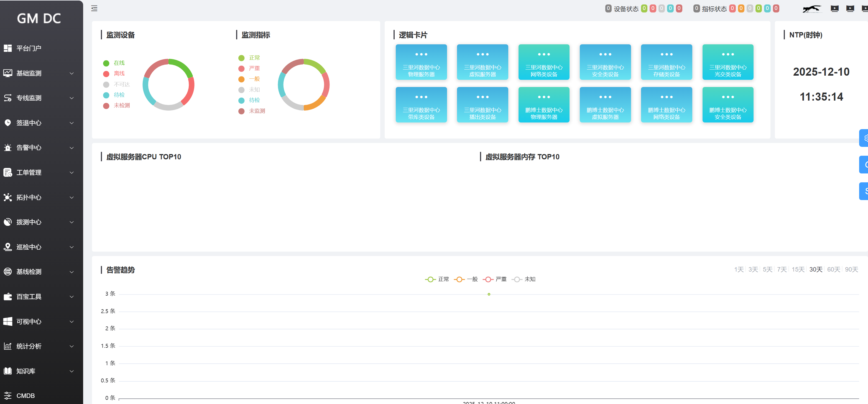Click the 告警中心 alarm icon
The width and height of the screenshot is (868, 404).
(8, 148)
